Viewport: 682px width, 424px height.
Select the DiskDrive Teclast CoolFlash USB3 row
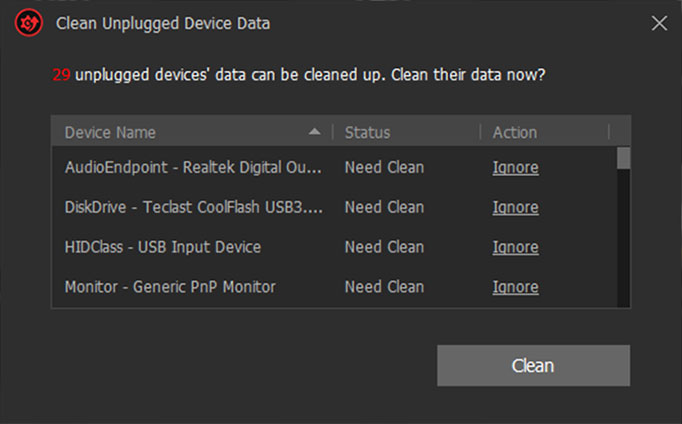coord(334,207)
